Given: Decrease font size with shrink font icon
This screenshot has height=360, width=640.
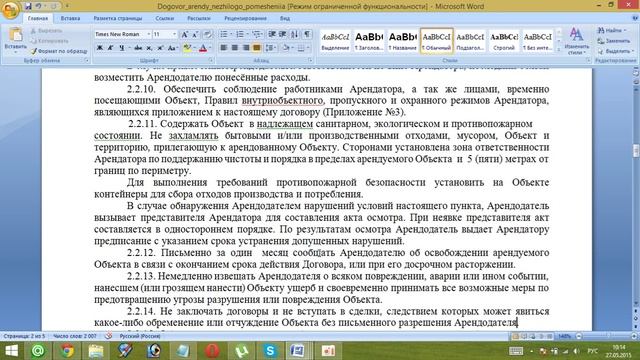Looking at the screenshot, I should [195, 34].
